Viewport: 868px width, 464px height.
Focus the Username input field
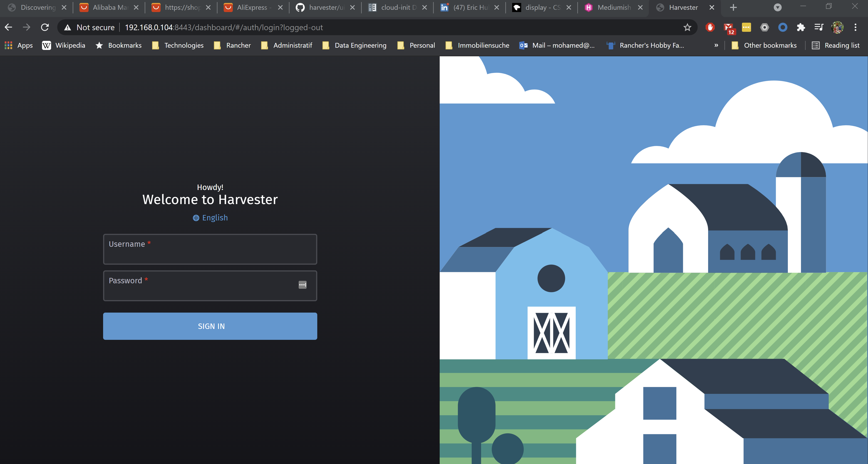[210, 249]
